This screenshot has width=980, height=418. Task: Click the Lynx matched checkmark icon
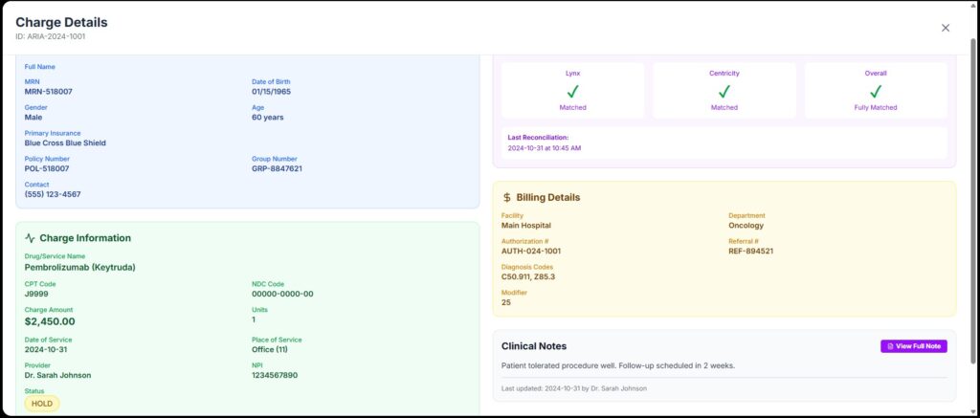[573, 92]
